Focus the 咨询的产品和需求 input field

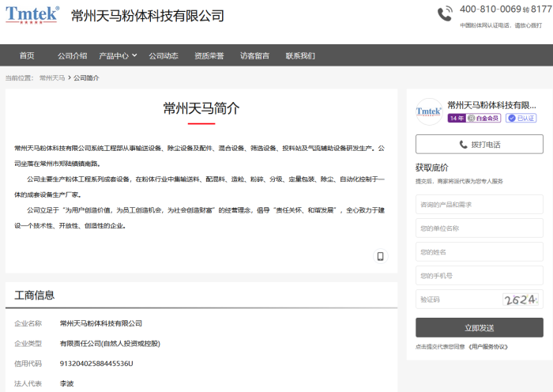479,205
